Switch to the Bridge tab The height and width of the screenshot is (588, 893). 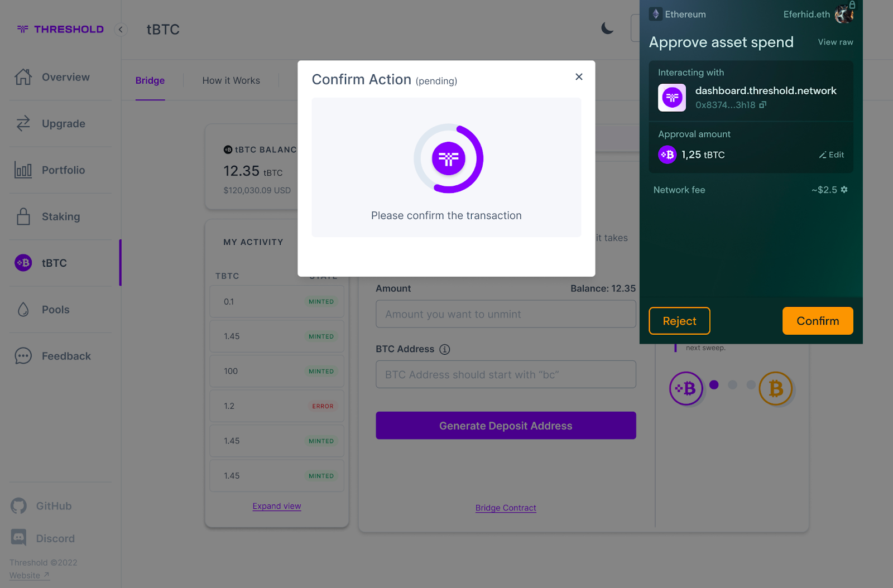150,80
